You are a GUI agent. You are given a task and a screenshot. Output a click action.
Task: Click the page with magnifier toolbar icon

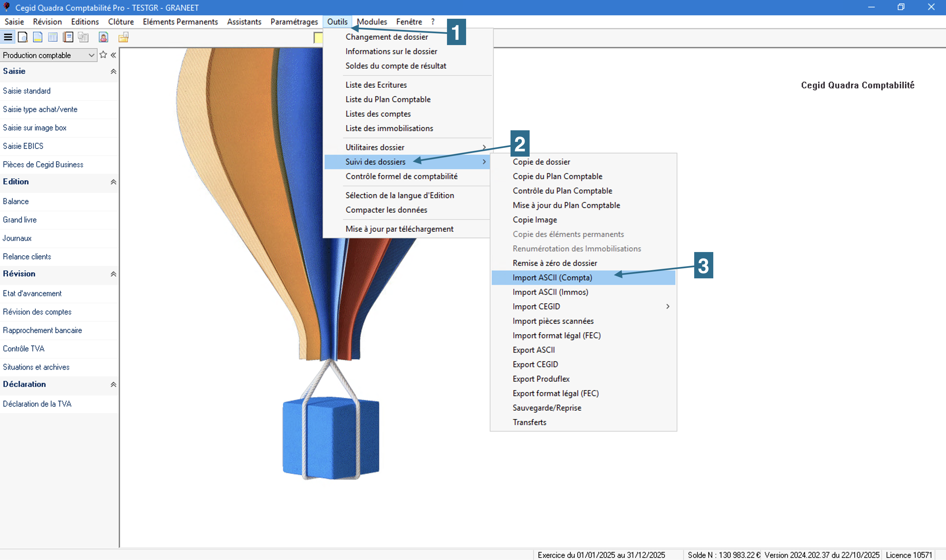[x=23, y=38]
